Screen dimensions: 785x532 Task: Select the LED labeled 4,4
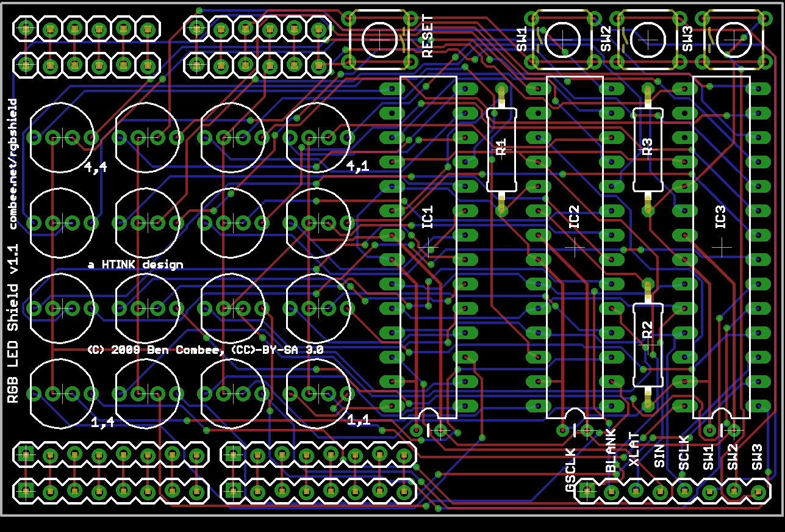(x=61, y=137)
